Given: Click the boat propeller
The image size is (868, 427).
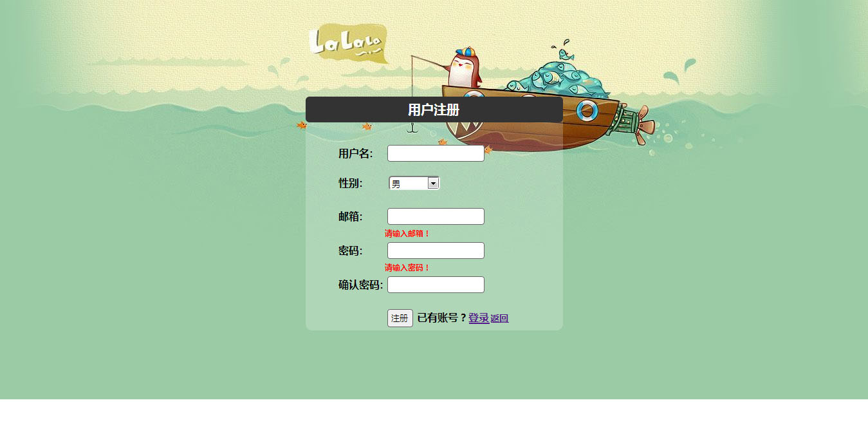Looking at the screenshot, I should pyautogui.click(x=642, y=124).
